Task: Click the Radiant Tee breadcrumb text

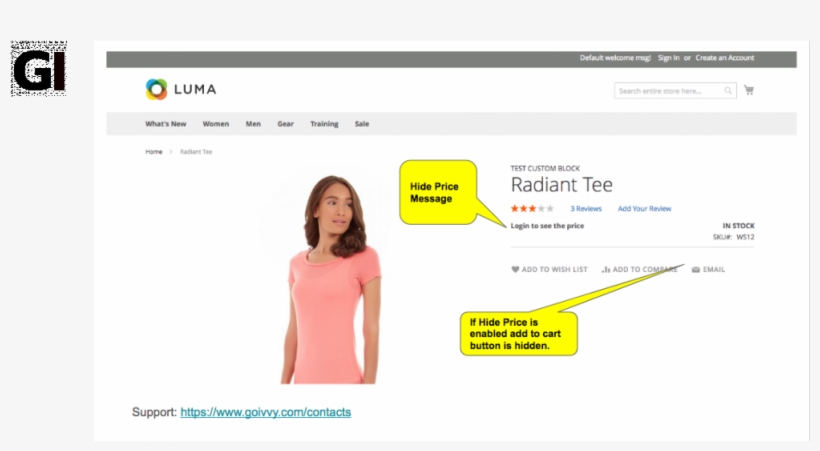Action: tap(196, 152)
